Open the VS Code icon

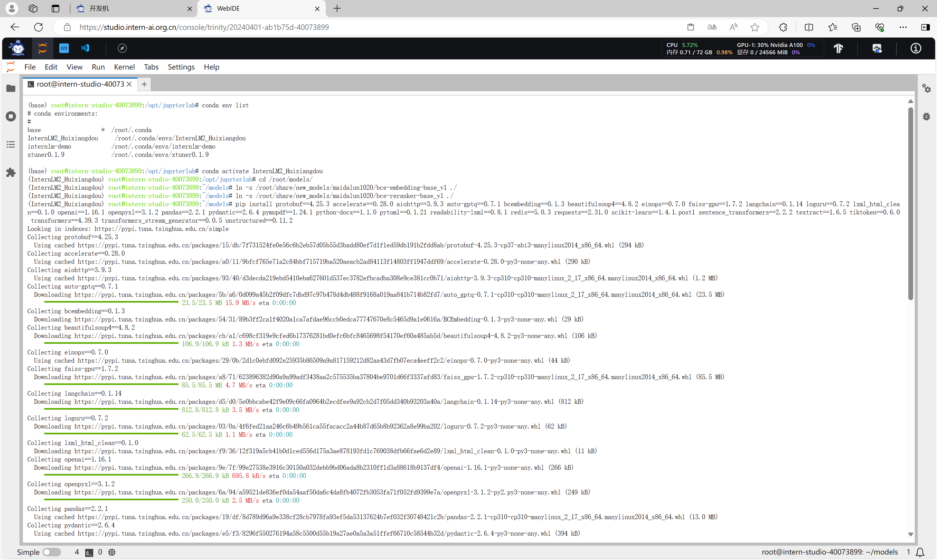pos(85,48)
